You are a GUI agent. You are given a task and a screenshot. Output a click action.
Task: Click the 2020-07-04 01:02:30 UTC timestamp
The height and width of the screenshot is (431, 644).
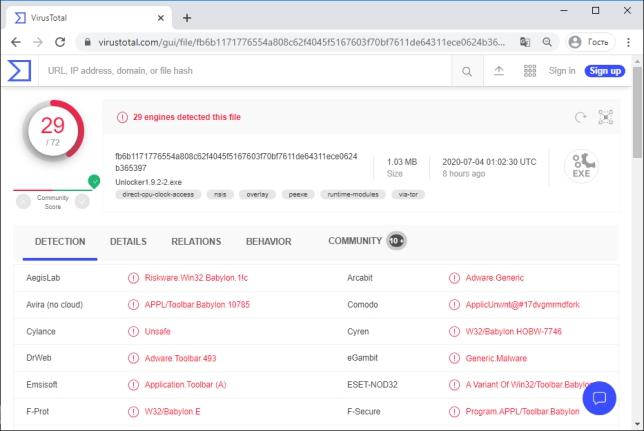(x=489, y=162)
